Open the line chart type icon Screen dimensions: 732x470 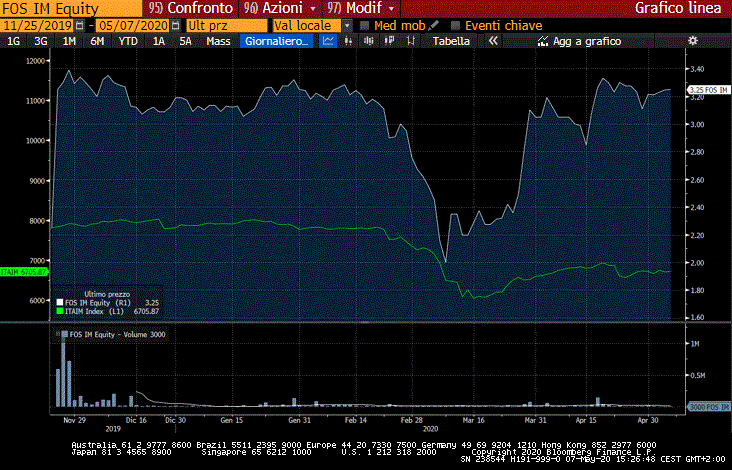pos(328,41)
